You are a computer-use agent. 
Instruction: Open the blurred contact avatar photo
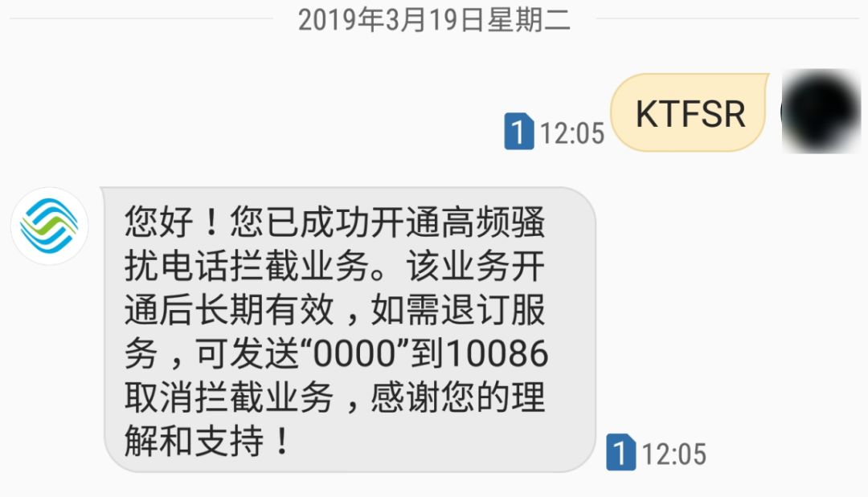(821, 111)
